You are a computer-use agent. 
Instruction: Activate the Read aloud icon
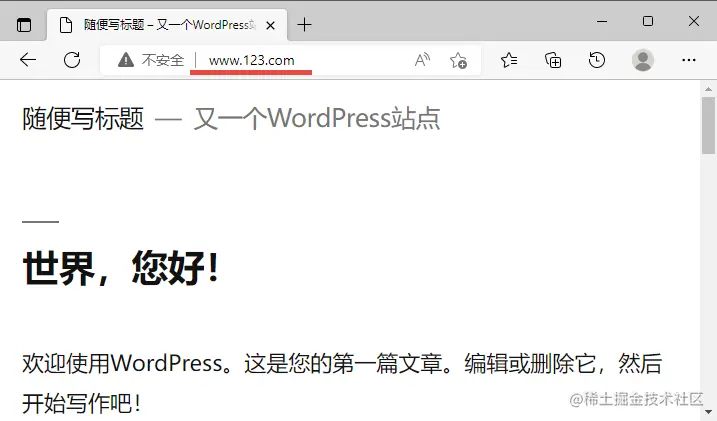(422, 60)
